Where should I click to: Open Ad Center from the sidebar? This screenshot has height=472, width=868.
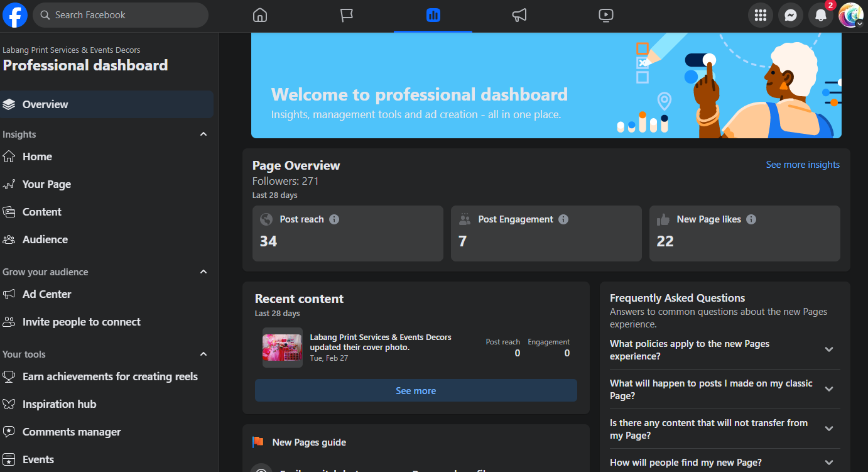(107, 294)
